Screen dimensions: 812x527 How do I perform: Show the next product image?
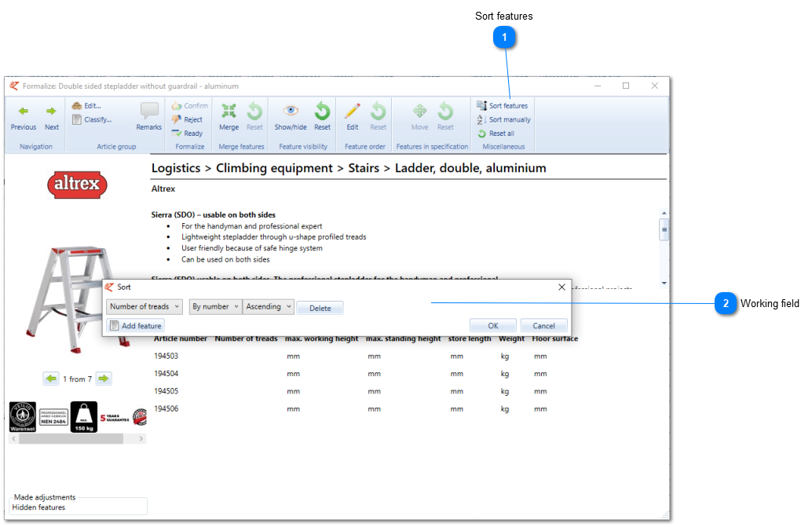point(104,379)
